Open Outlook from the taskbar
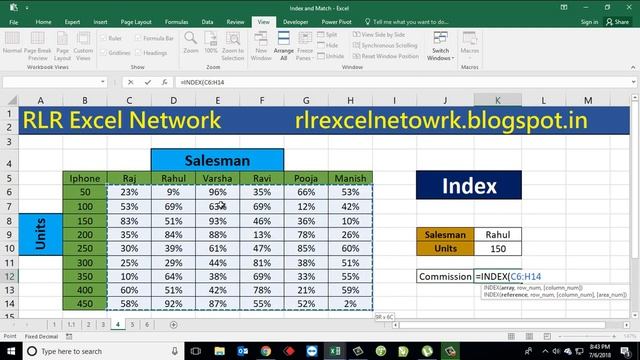 point(243,351)
